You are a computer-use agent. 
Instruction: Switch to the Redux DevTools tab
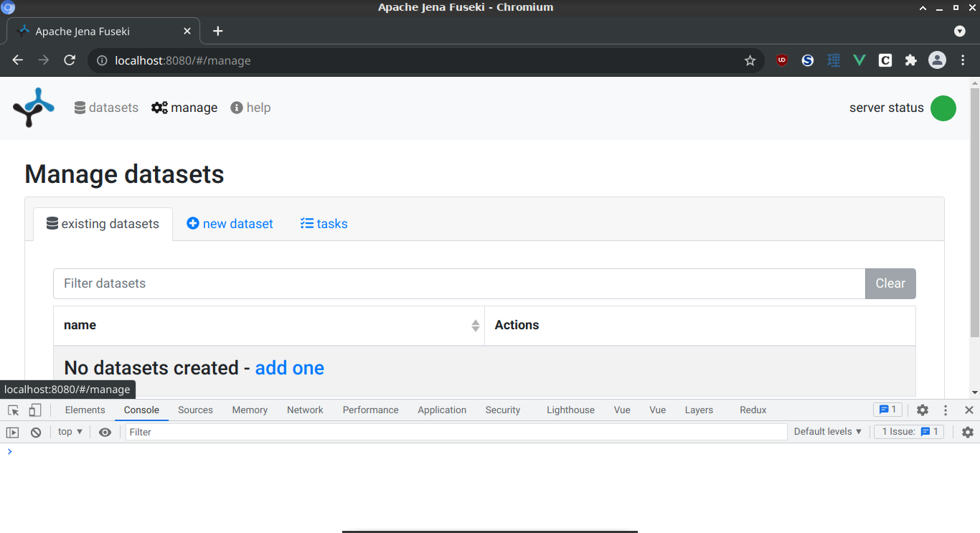753,410
